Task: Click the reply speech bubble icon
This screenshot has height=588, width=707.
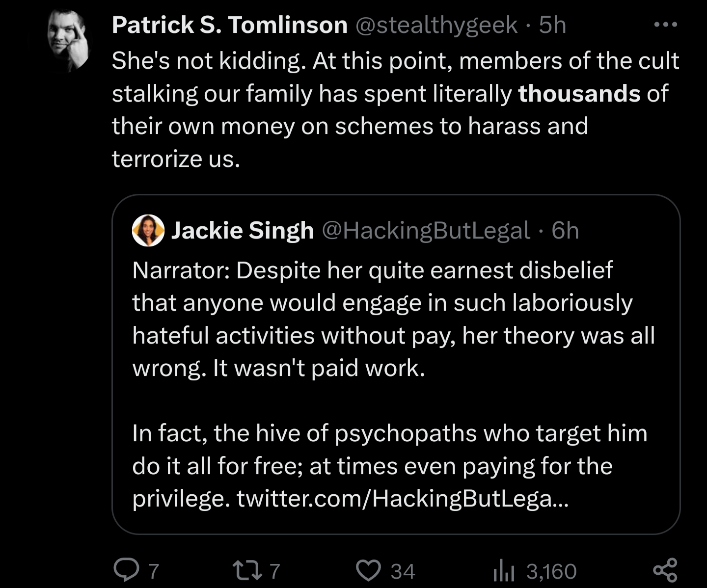Action: [x=126, y=570]
